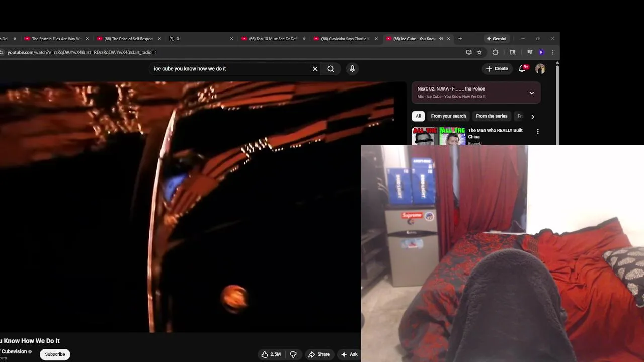The image size is (644, 362).
Task: Click the video title Know How We Do It
Action: point(30,341)
